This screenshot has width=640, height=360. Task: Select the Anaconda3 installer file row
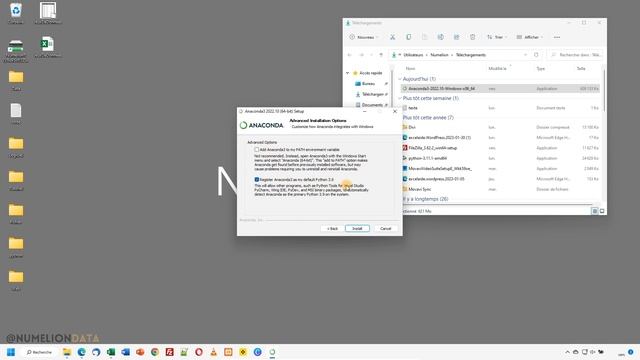click(x=500, y=89)
